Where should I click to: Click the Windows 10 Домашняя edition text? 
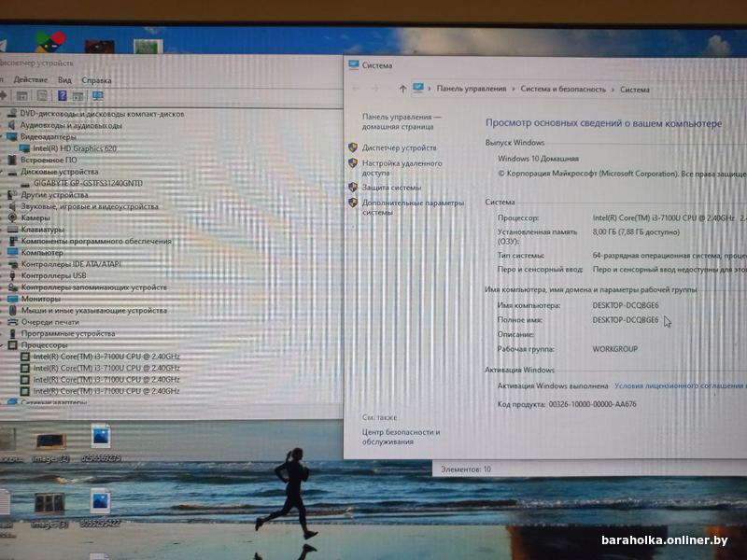539,159
